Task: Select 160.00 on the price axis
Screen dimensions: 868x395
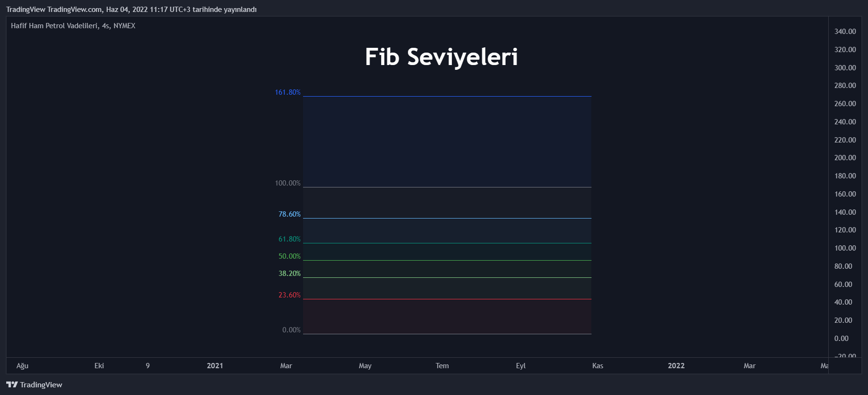Action: coord(845,194)
